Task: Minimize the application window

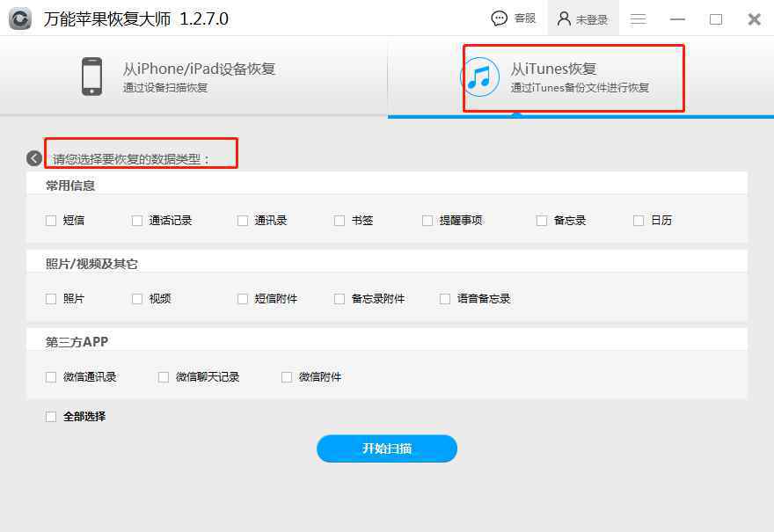Action: click(x=677, y=19)
